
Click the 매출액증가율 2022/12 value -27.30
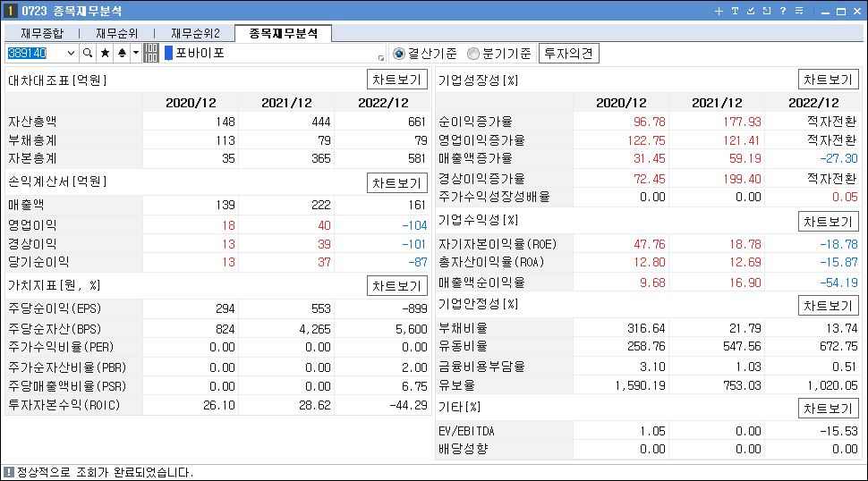838,158
